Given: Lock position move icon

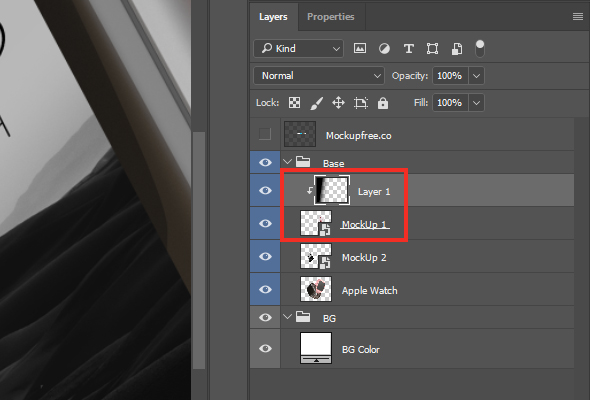Looking at the screenshot, I should pos(338,103).
